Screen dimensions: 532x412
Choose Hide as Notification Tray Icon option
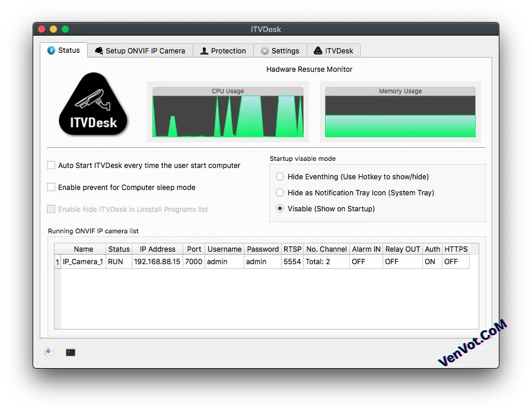pos(279,192)
